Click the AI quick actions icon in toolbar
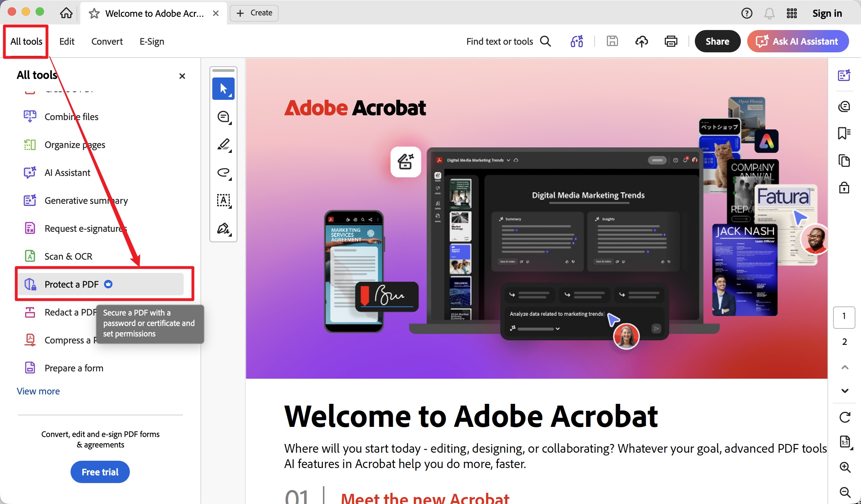861x504 pixels. 577,41
